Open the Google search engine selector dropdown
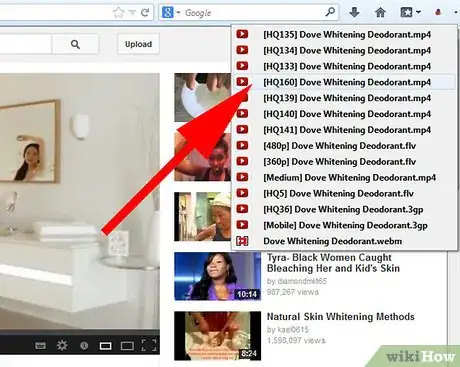460x367 pixels. tap(171, 13)
